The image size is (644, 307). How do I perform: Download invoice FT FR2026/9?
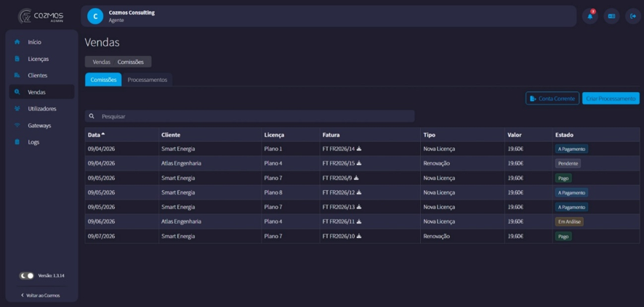coord(356,178)
